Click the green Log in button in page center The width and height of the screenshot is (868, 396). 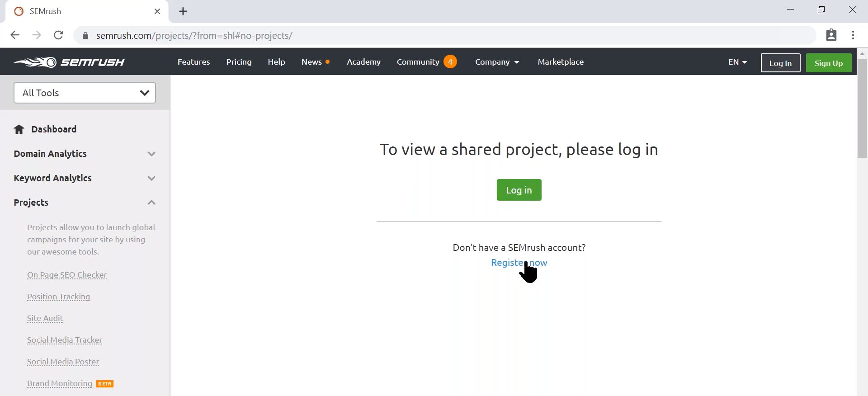click(x=519, y=190)
